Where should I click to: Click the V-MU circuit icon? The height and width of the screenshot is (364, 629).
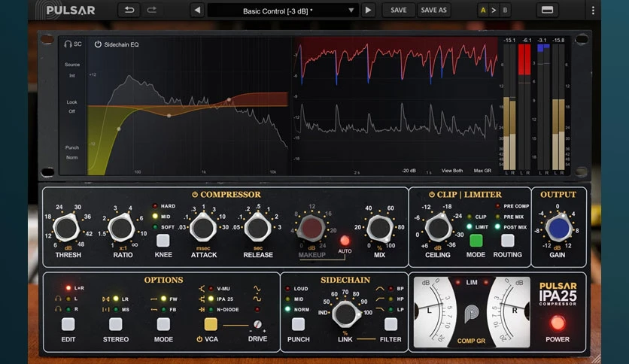[x=202, y=289]
